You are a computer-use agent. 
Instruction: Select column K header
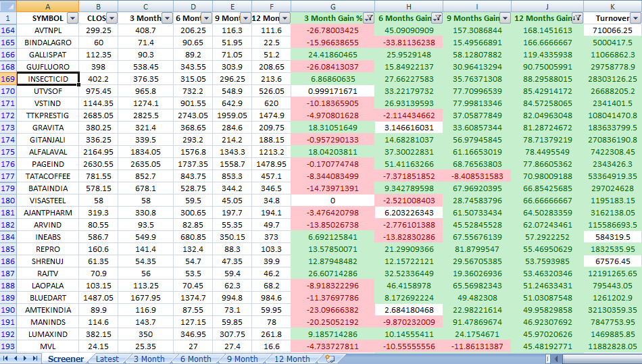[612, 6]
